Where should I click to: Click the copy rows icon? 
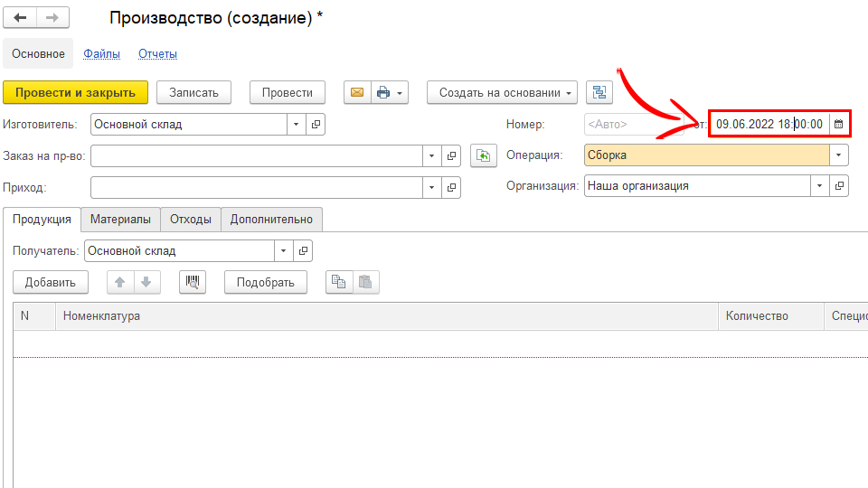tap(338, 282)
